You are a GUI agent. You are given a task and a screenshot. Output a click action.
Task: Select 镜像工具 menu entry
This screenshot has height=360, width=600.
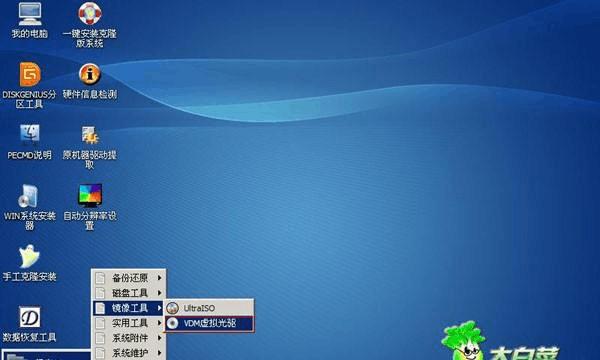(x=129, y=308)
